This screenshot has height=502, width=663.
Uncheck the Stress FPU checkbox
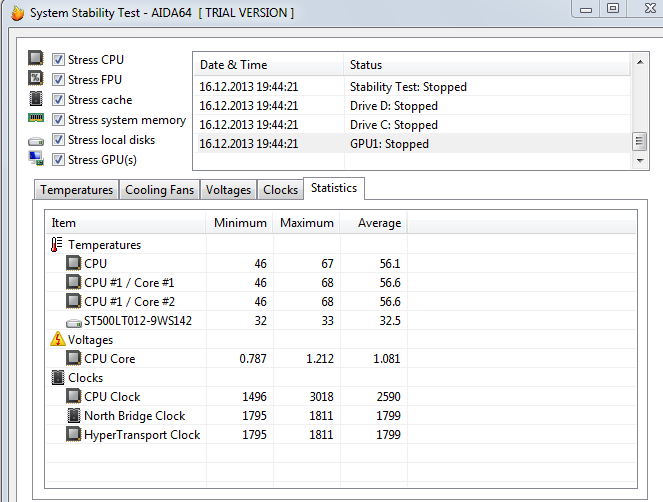tap(58, 80)
